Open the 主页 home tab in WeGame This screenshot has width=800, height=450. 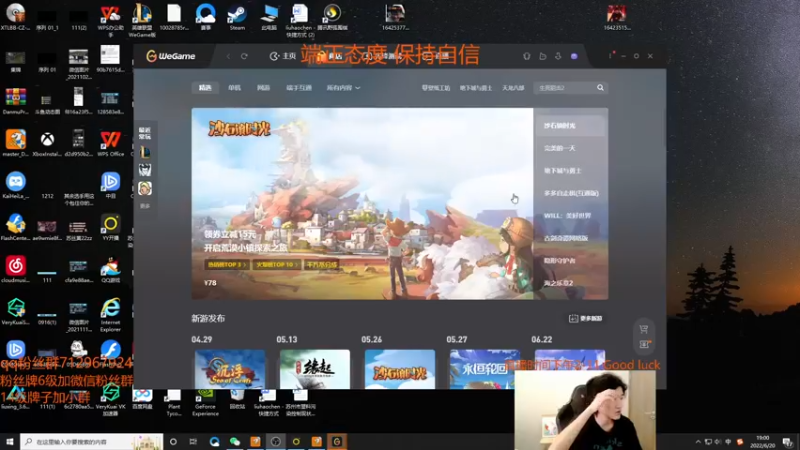pyautogui.click(x=283, y=56)
